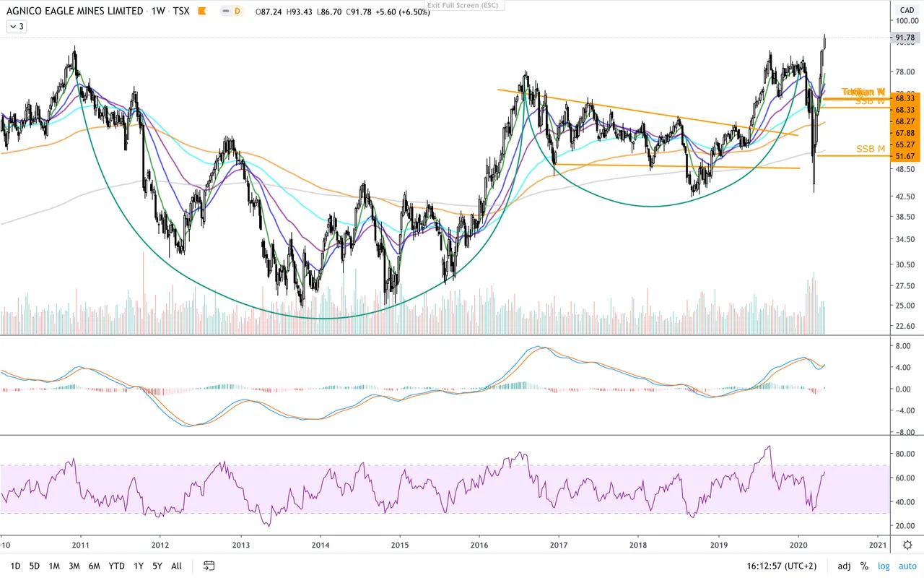The image size is (924, 578).
Task: Click AGNICO EAGLE MINES LIMITED symbol title
Action: tap(74, 12)
